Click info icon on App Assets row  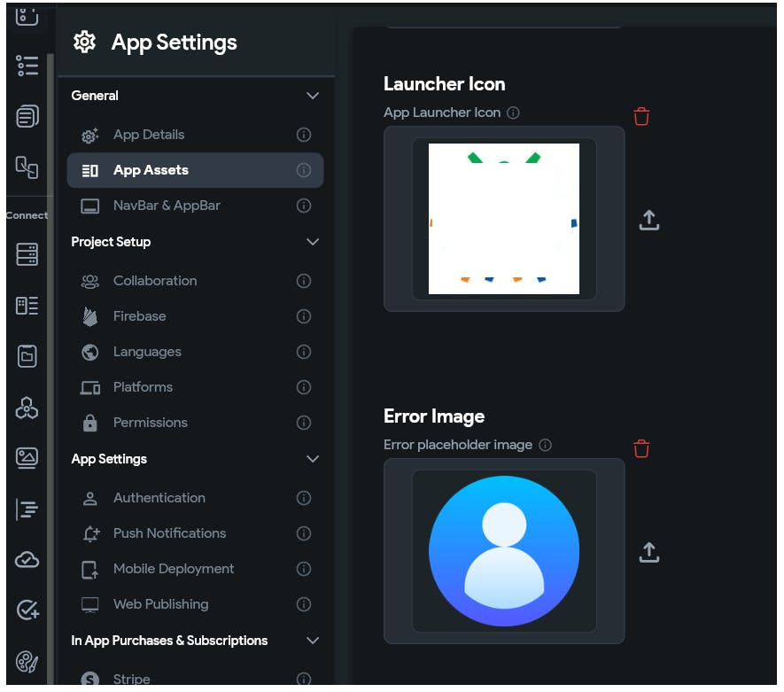click(304, 170)
